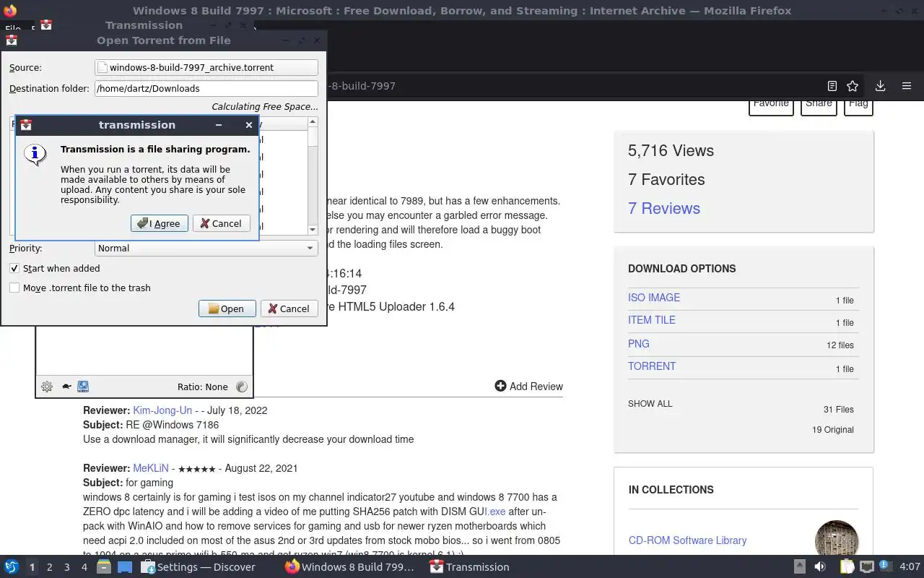Screen dimensions: 924x578
Task: Click the file list scrollbar up arrow
Action: 313,121
